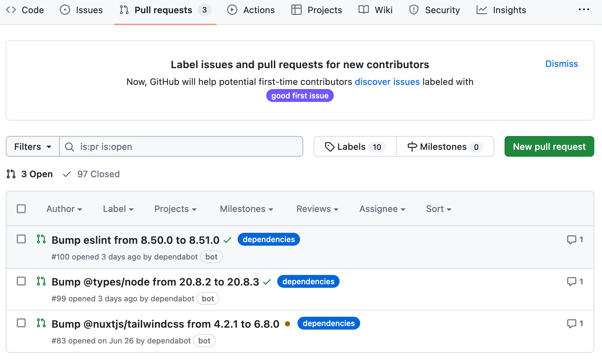Open Bump eslint from 8.50.0 to 8.51.0

coord(135,240)
